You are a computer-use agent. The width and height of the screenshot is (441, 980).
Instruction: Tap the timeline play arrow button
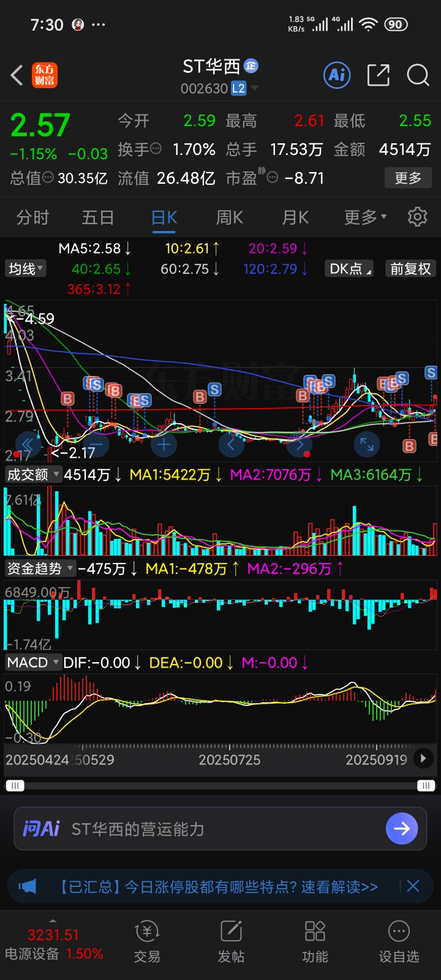coord(423,758)
